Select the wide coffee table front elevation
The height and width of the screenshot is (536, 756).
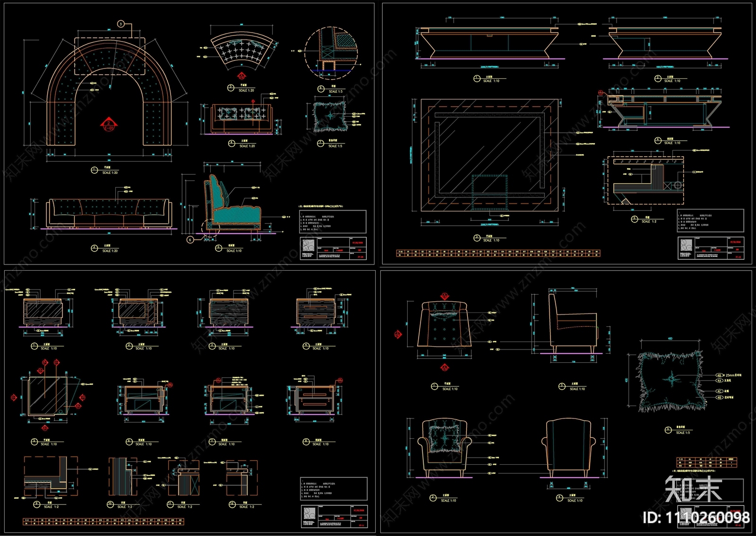(x=489, y=43)
